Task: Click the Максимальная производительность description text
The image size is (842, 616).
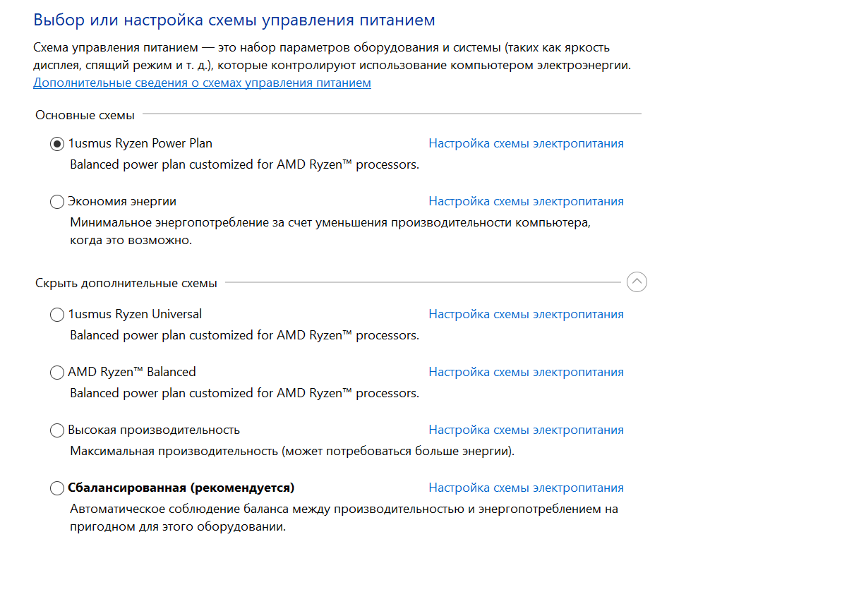Action: click(292, 451)
